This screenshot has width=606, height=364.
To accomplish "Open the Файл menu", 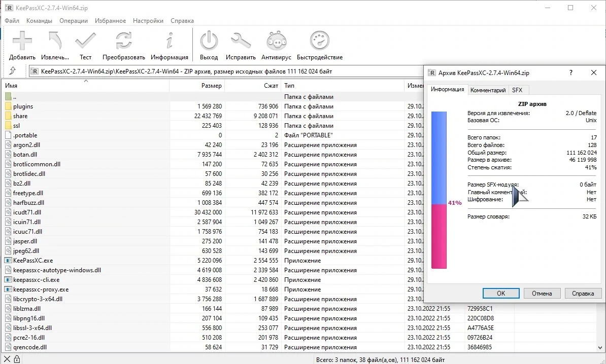I will (12, 20).
